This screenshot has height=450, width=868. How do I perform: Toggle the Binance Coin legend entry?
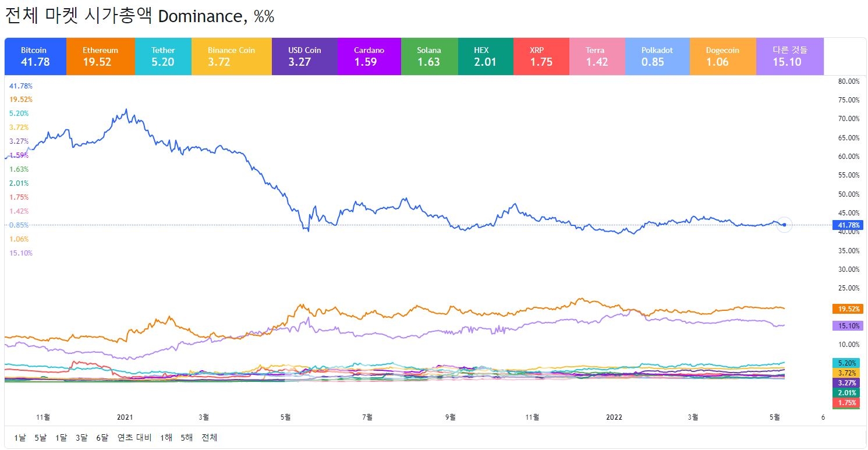[x=231, y=56]
